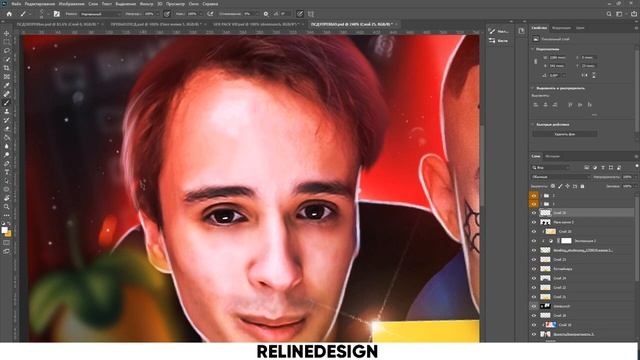This screenshot has height=360, width=640.
Task: Open more align options (three dots)
Action: (594, 115)
